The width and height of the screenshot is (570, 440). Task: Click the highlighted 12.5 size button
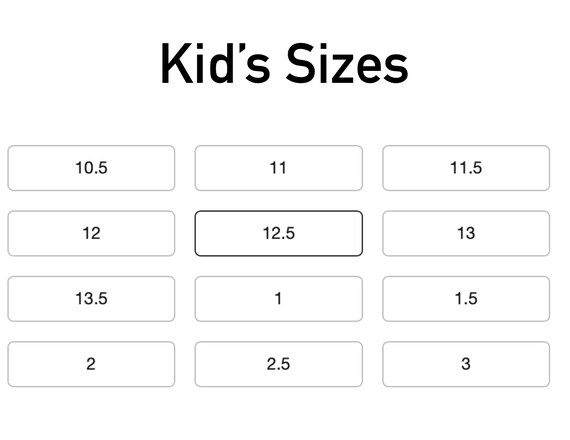(x=278, y=233)
